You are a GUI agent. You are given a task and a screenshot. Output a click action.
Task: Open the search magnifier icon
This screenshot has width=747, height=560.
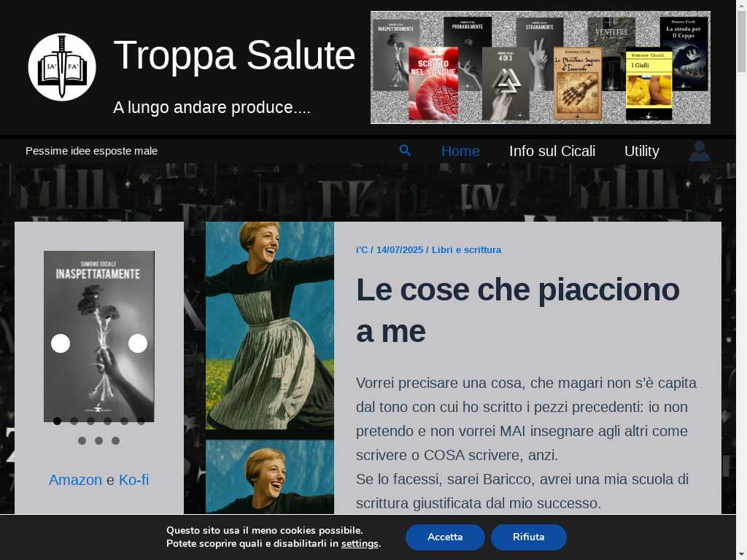point(405,151)
